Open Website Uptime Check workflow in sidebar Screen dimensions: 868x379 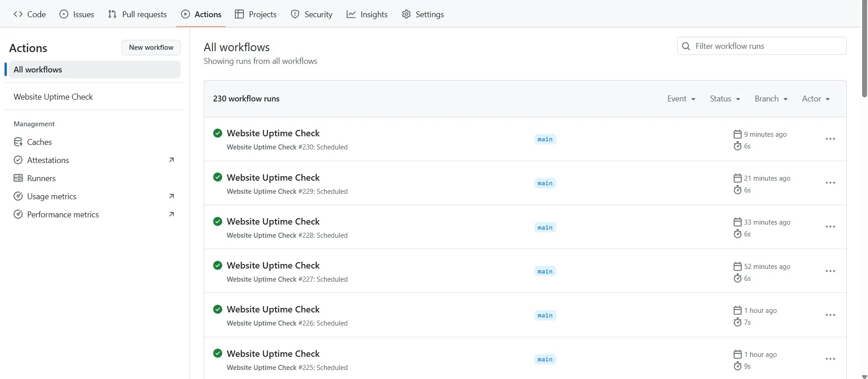pyautogui.click(x=53, y=96)
